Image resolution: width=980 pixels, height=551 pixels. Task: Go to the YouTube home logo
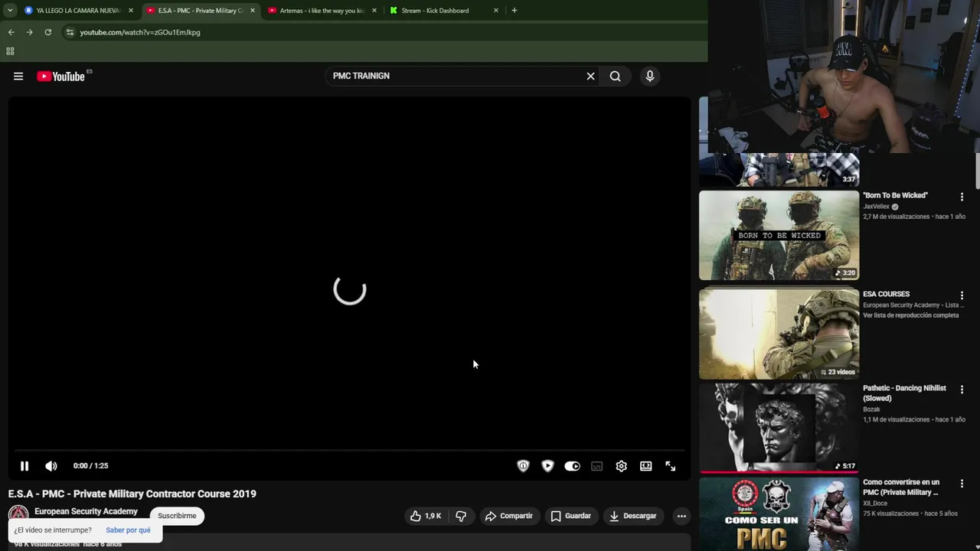60,76
